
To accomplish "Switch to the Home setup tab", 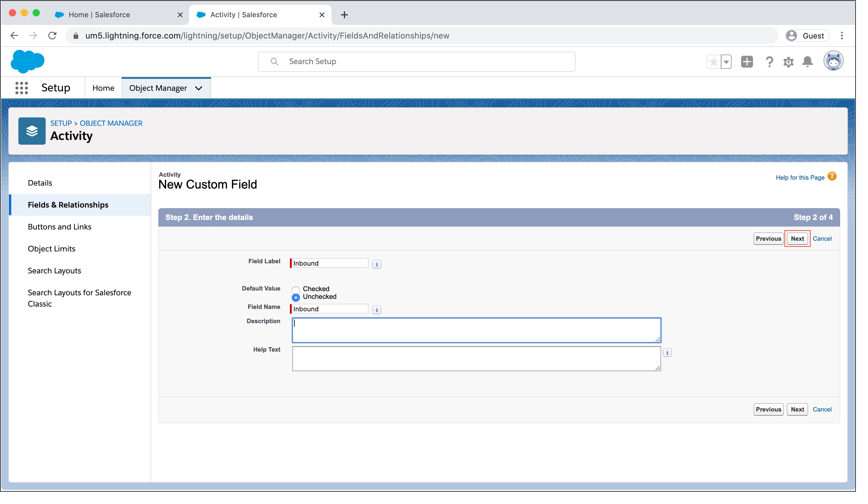I will [x=103, y=88].
